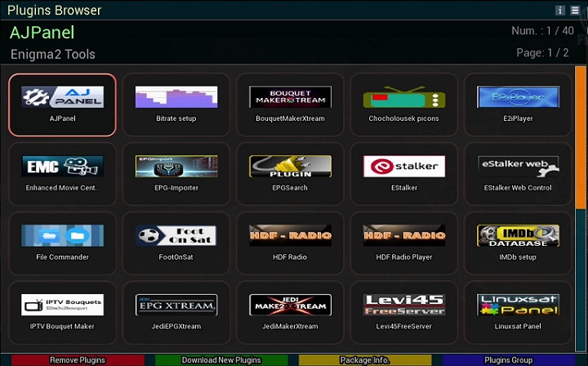Open the FootOnSat soccer ball icon
The height and width of the screenshot is (366, 588).
click(176, 235)
